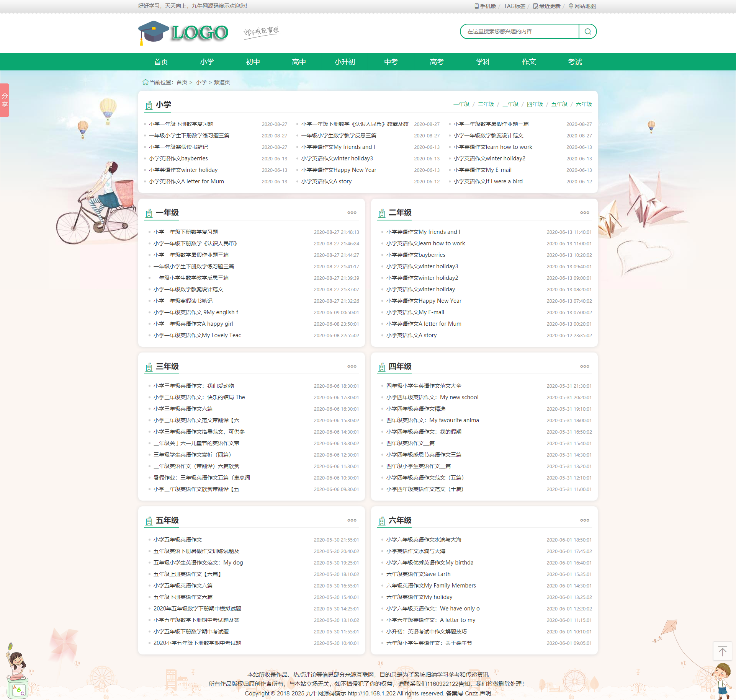Open article 小学四年级英语作文范文（十篇）
The height and width of the screenshot is (700, 736).
point(425,489)
